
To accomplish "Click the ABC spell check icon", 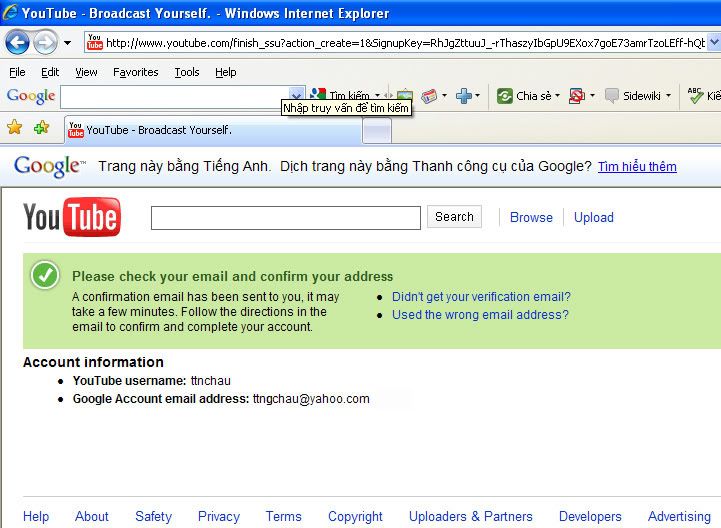I will [695, 95].
